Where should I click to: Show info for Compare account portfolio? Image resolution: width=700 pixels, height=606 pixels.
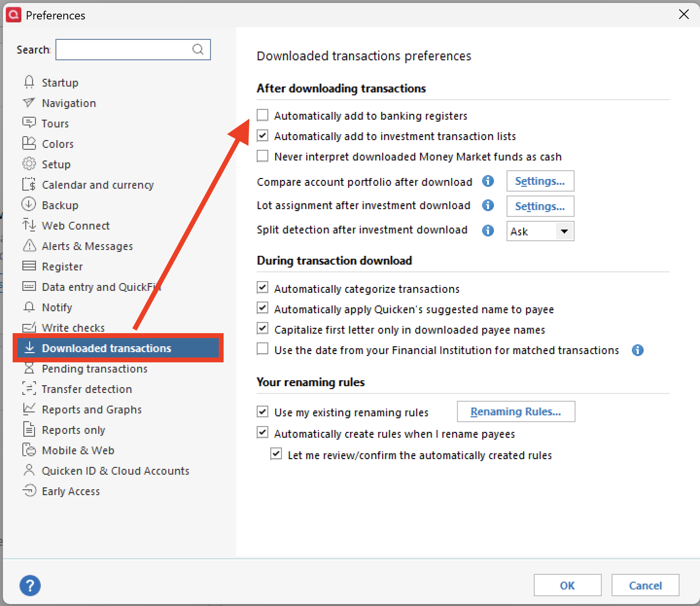pyautogui.click(x=488, y=181)
